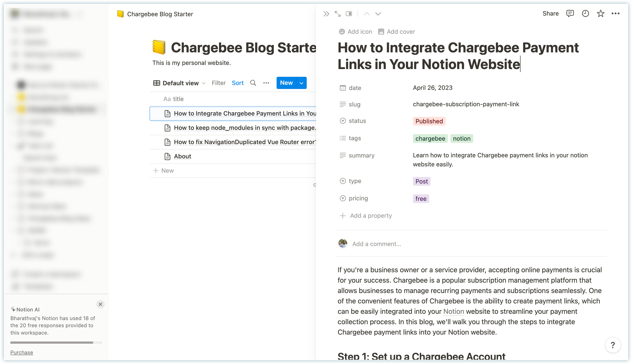Open the three-dot page options menu
Viewport: 632px width, 364px height.
[x=615, y=13]
